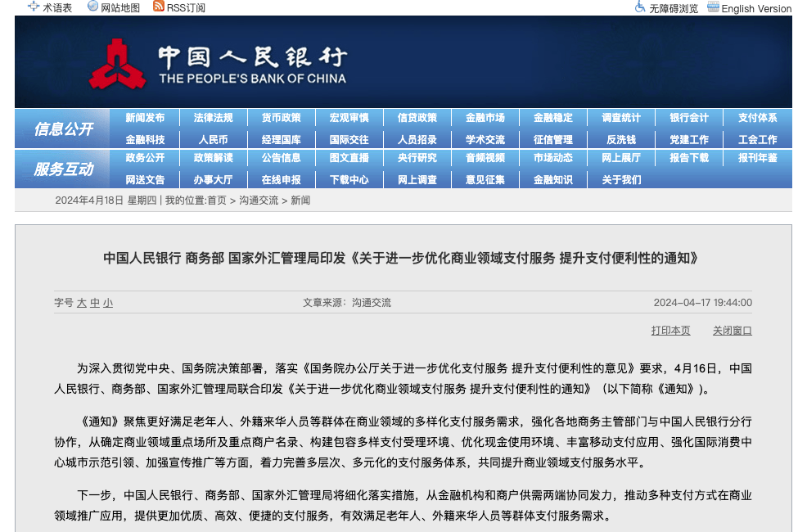This screenshot has height=532, width=807.
Task: Open 学术交流 menu item
Action: tap(485, 140)
